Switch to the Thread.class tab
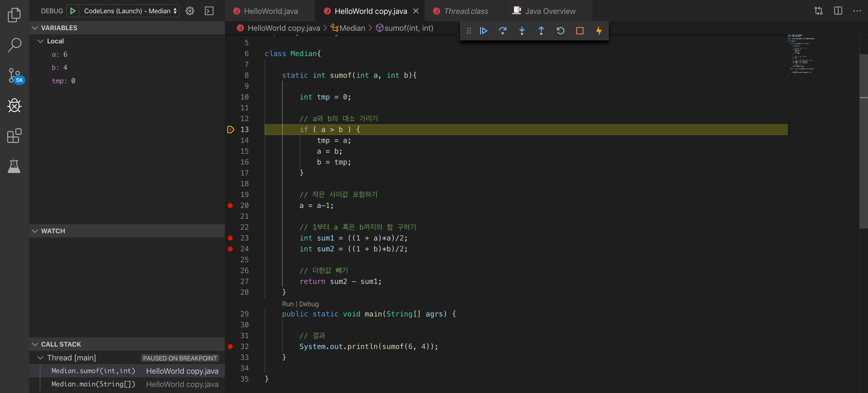 [x=466, y=11]
